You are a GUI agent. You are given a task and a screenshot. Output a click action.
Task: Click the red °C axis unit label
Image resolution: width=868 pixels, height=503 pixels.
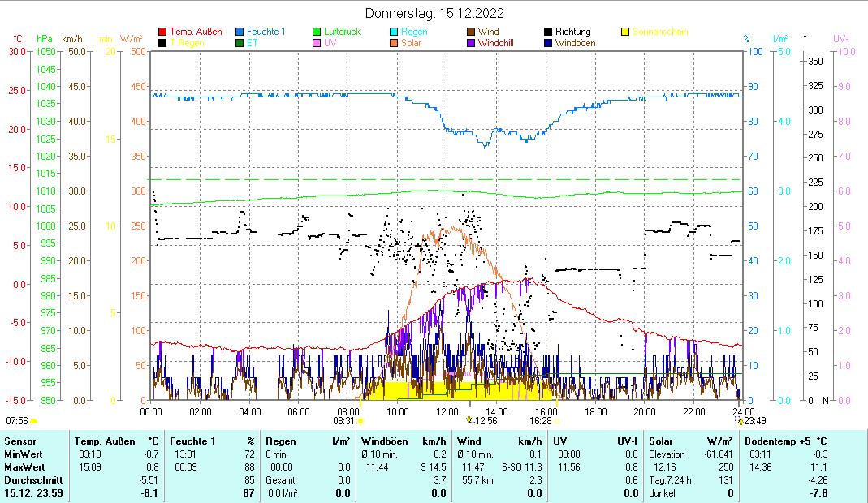pyautogui.click(x=18, y=39)
